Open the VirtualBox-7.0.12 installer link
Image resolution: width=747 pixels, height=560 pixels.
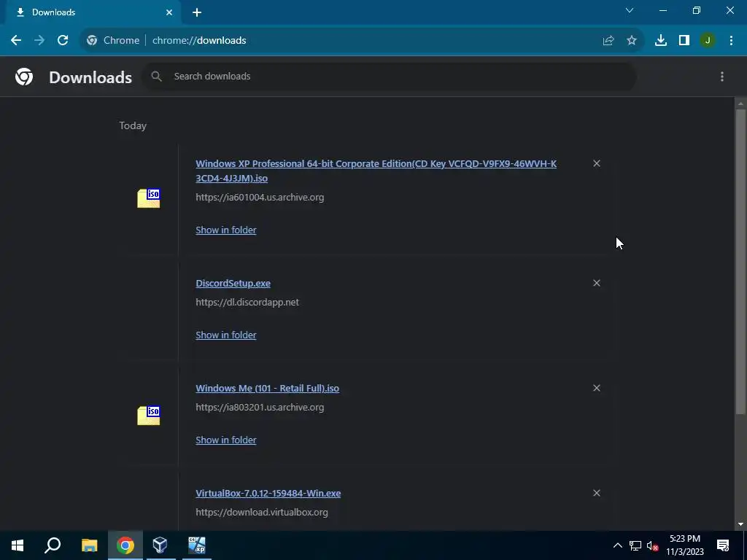(268, 494)
